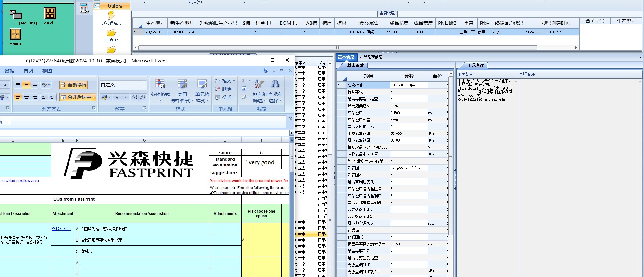Viewport: 644px width, 277px height.
Task: Increase decimal places in number group
Action: (135, 97)
